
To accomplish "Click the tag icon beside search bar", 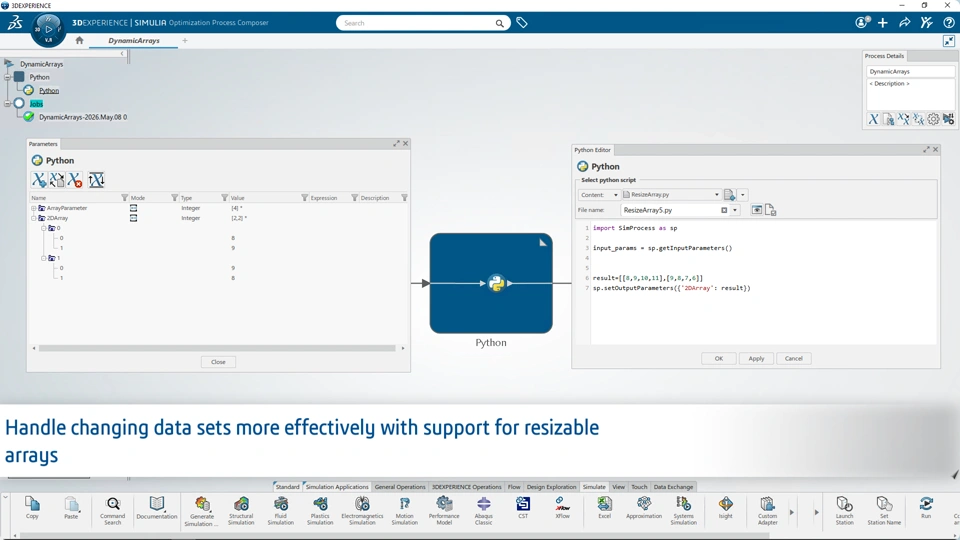I will 522,23.
